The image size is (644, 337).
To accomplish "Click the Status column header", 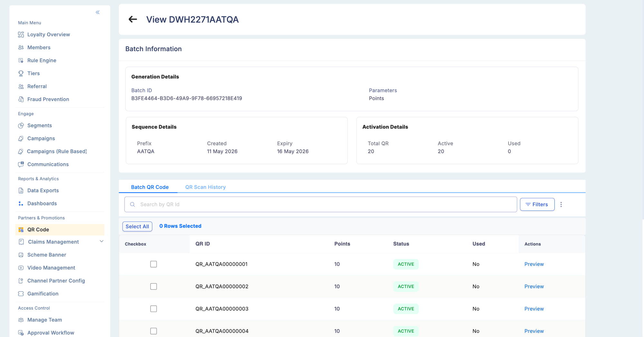I will pyautogui.click(x=401, y=244).
